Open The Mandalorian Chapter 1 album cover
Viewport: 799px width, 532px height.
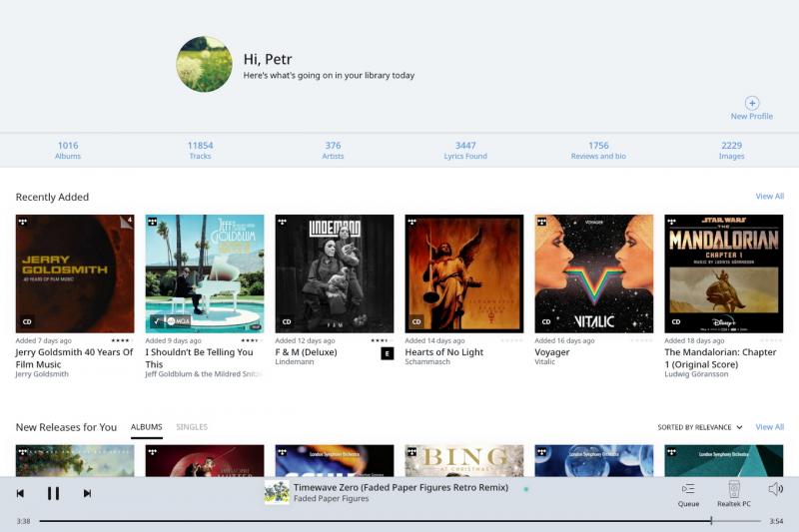coord(723,273)
